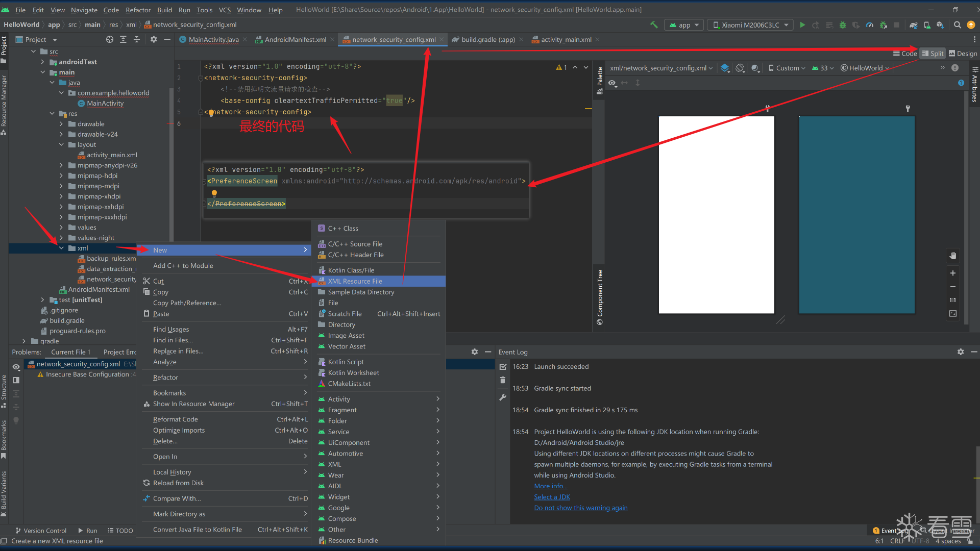Click the More info... link

(551, 486)
